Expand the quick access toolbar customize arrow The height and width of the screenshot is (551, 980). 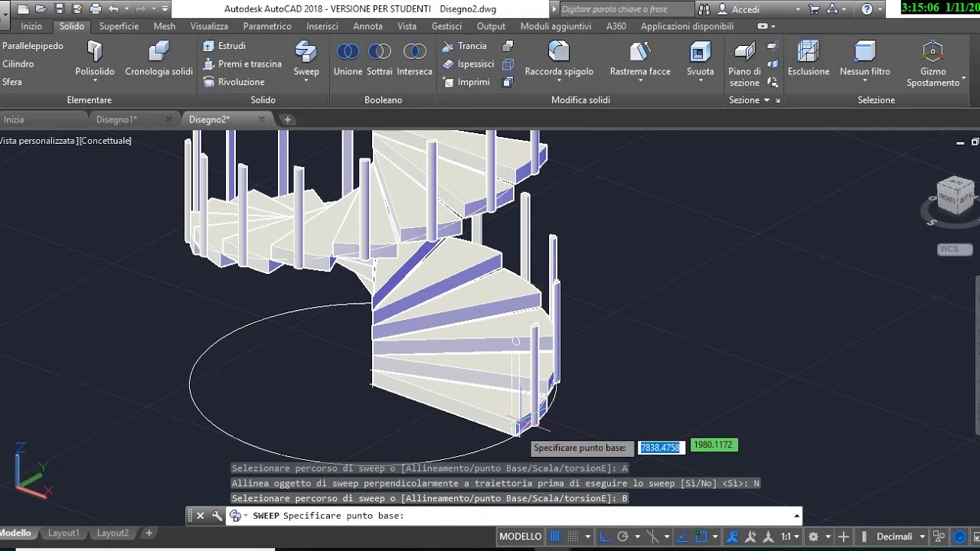(165, 9)
